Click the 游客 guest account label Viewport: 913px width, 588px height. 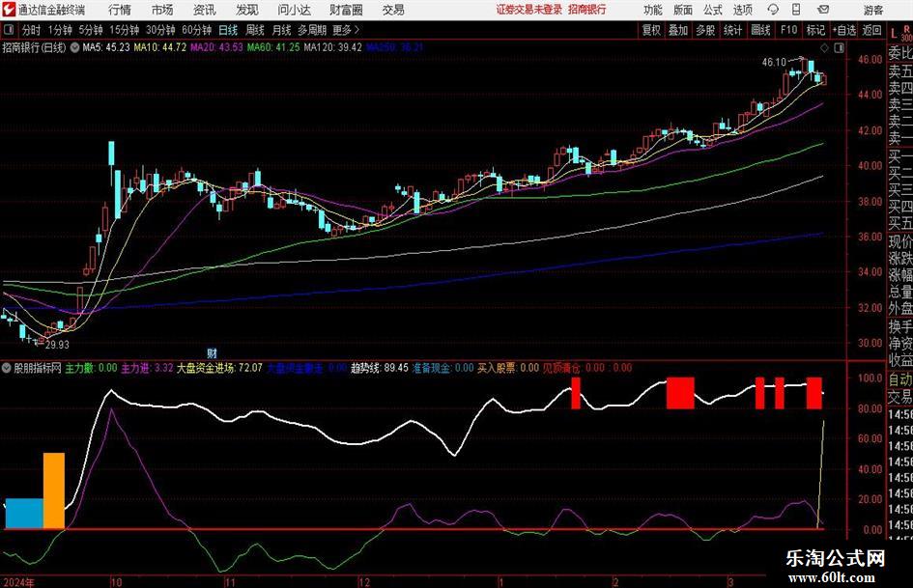(x=872, y=10)
